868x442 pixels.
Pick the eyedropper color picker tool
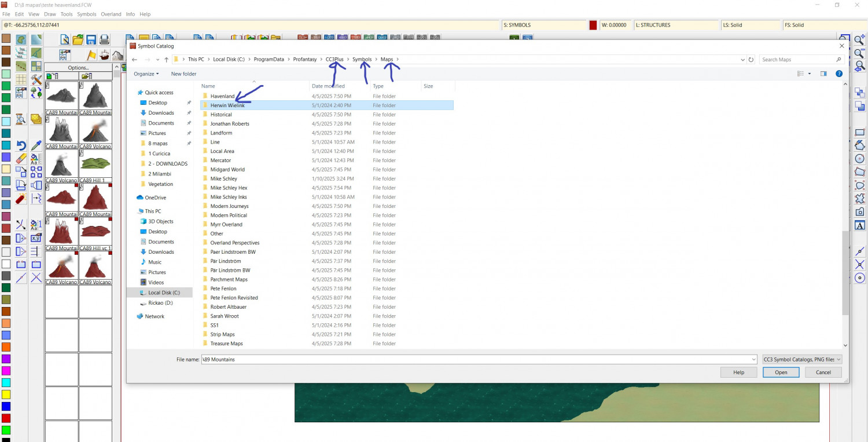click(36, 146)
